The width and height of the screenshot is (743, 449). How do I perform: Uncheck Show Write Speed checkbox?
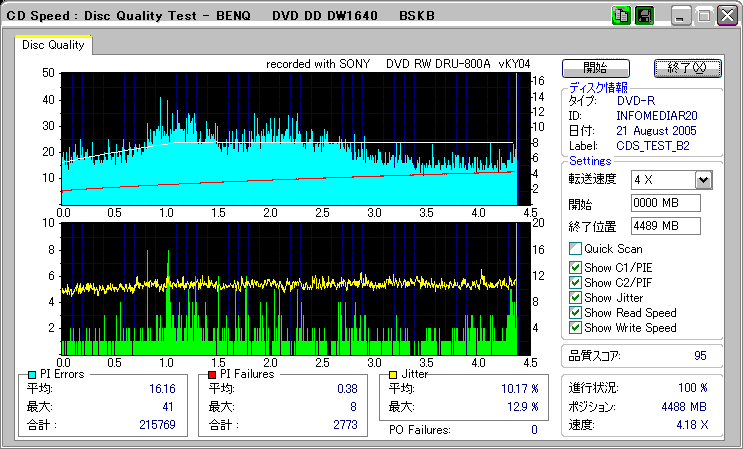point(575,328)
